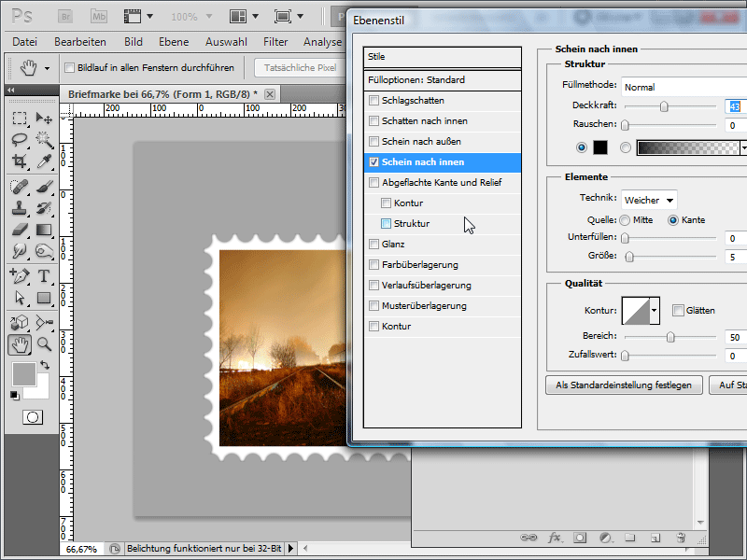Expand the status bar info arrow
The height and width of the screenshot is (560, 747).
[290, 549]
